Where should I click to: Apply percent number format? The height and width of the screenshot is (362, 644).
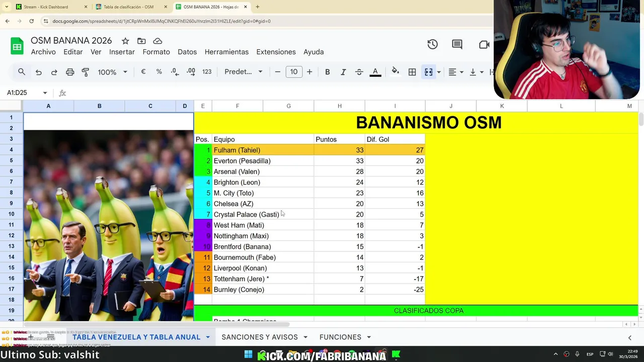[159, 72]
